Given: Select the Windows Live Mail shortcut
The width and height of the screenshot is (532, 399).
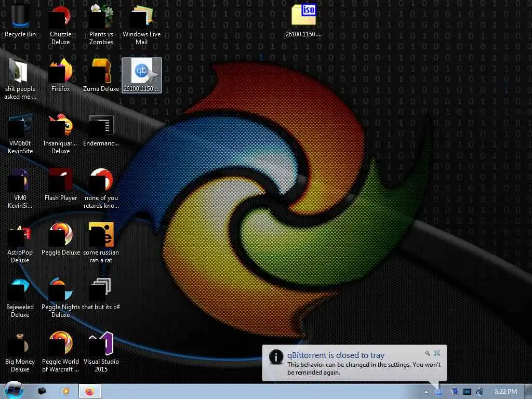Looking at the screenshot, I should pos(141,24).
